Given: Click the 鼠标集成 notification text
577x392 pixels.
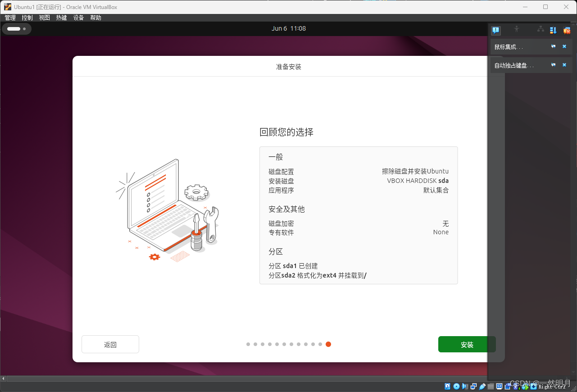Looking at the screenshot, I should pyautogui.click(x=509, y=47).
